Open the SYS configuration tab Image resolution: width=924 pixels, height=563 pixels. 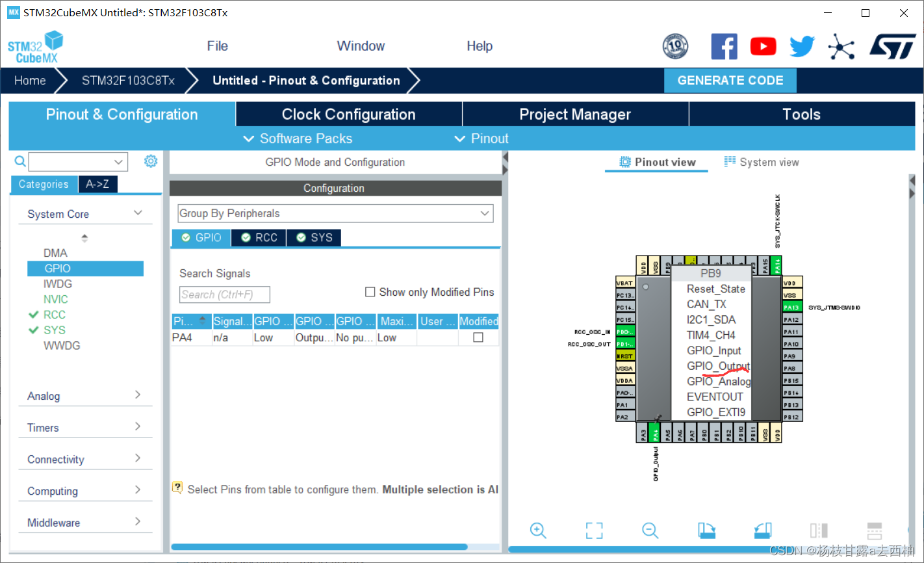point(314,238)
